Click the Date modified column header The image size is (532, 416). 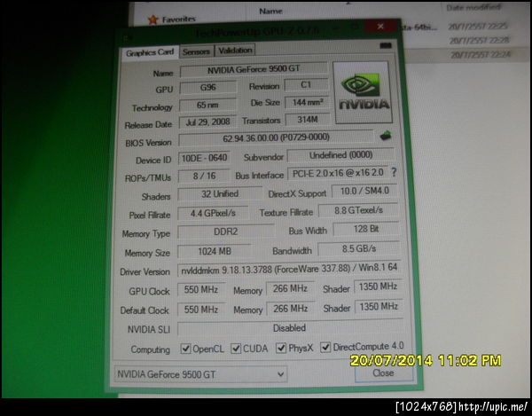pos(473,7)
